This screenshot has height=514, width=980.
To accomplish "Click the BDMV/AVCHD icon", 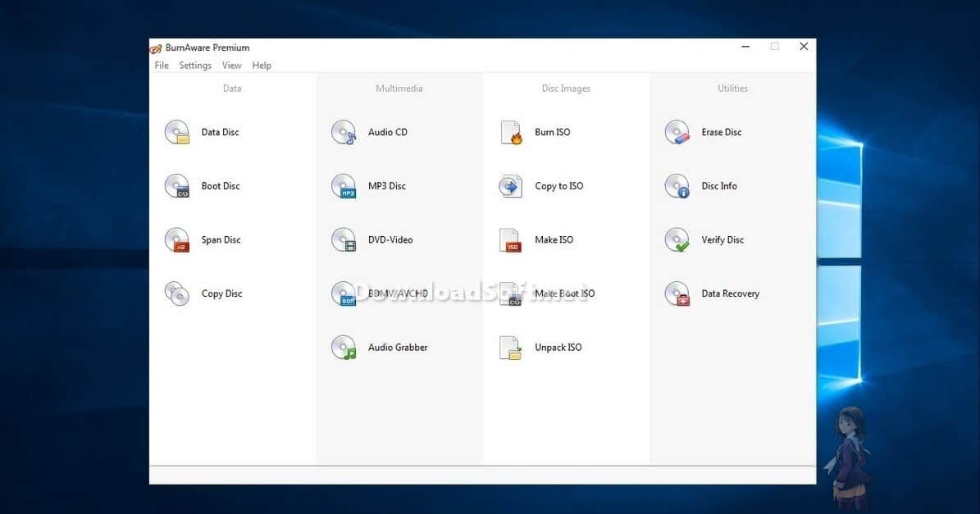I will pyautogui.click(x=344, y=293).
